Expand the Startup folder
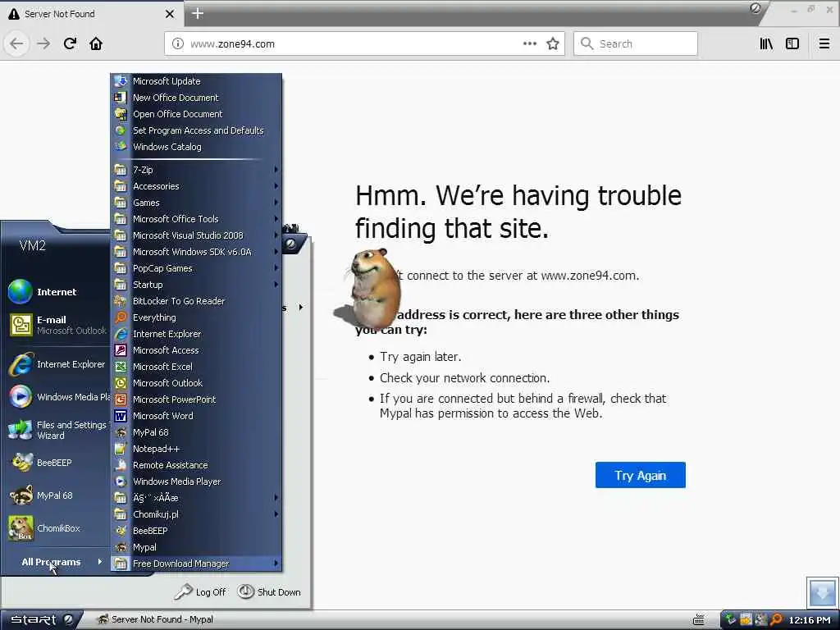Screen dimensions: 840x630 click(x=196, y=285)
